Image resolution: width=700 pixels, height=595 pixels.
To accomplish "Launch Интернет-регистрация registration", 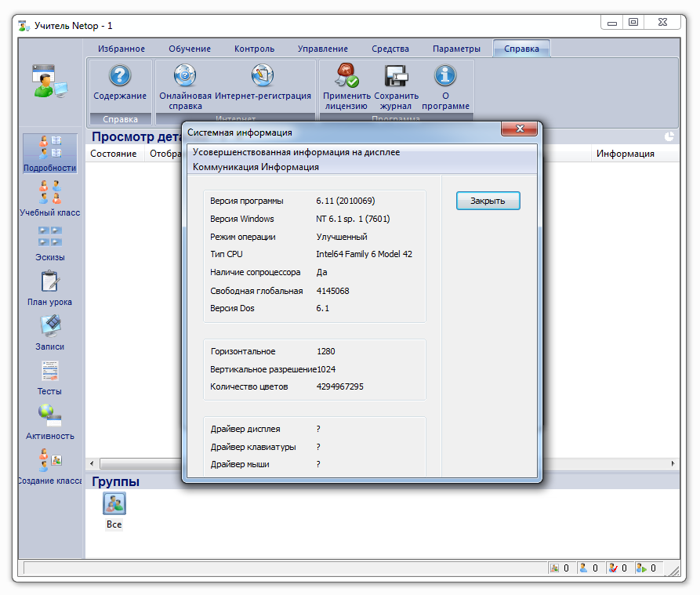I will coord(263,75).
